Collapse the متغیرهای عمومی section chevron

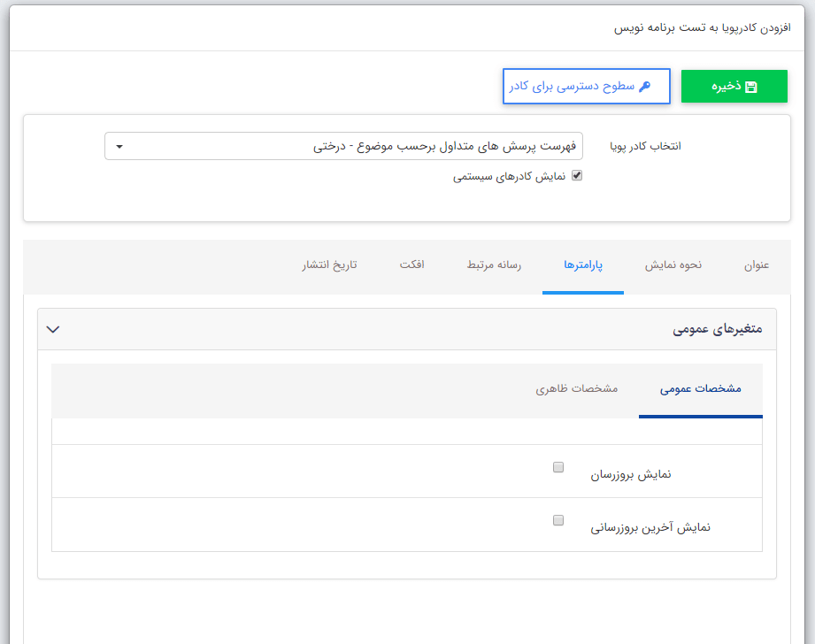click(53, 329)
